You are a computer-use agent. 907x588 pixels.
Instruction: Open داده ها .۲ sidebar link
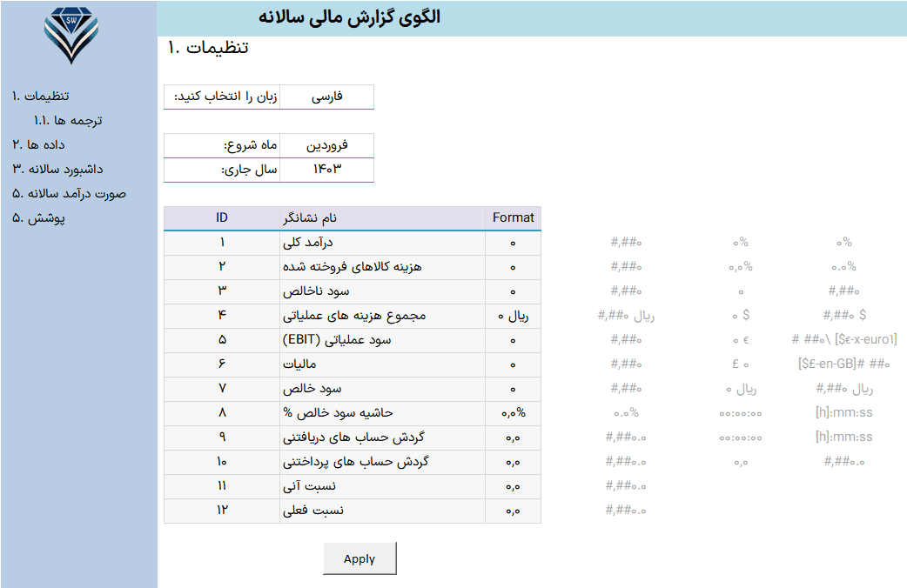click(x=39, y=144)
